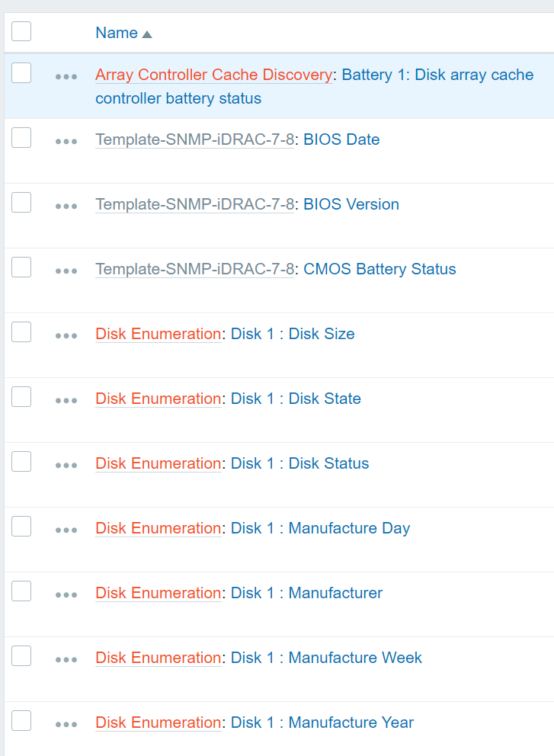Open three-dot menu for Disk State item
Screen dimensions: 554x756
(66, 401)
